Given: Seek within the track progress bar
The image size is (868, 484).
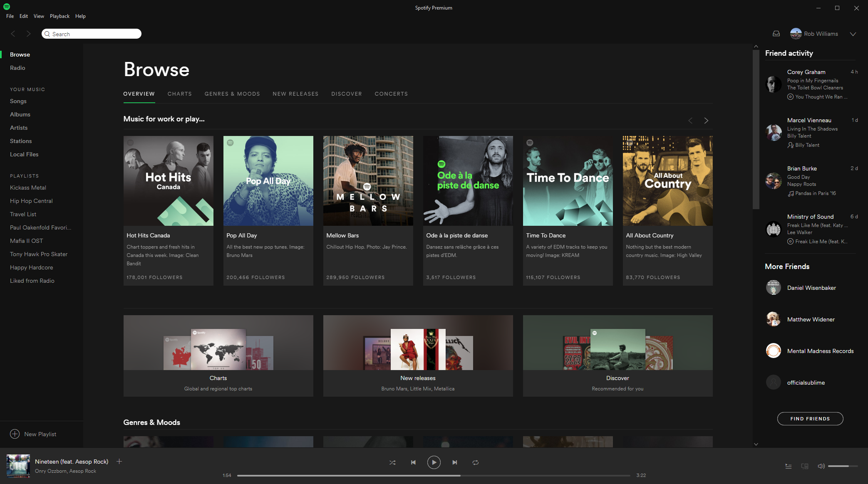Looking at the screenshot, I should point(434,475).
